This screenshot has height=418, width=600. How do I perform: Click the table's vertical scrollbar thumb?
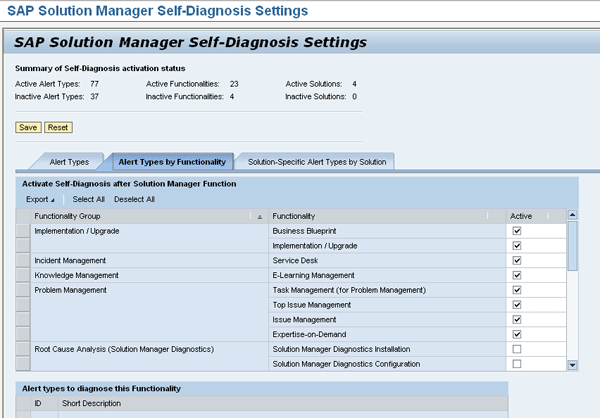tap(572, 246)
